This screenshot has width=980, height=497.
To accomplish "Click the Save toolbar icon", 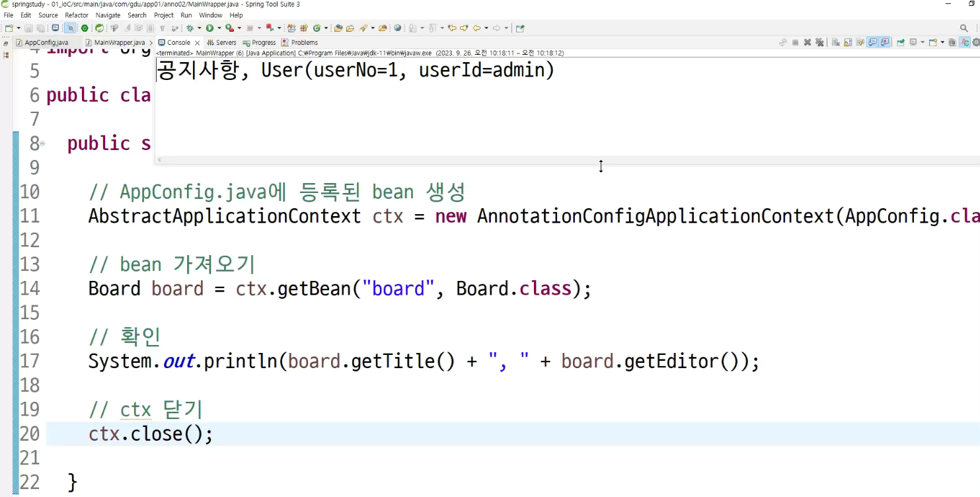I will (28, 28).
